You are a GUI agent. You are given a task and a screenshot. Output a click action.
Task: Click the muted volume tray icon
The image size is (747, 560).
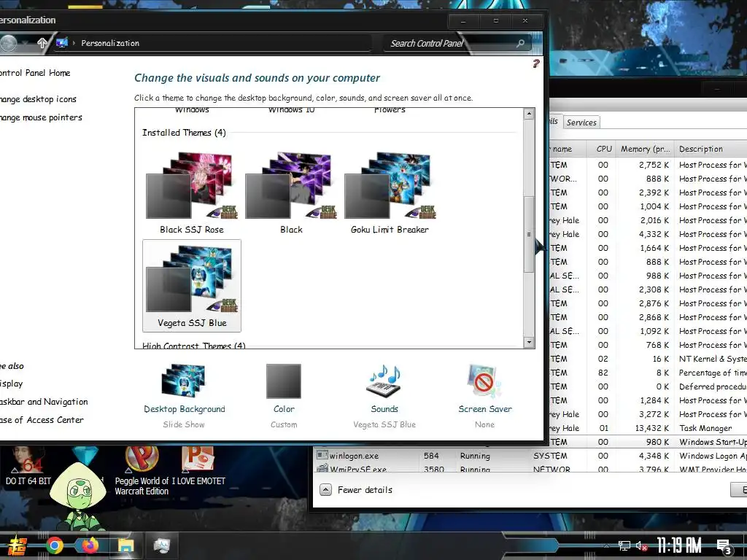(x=641, y=545)
